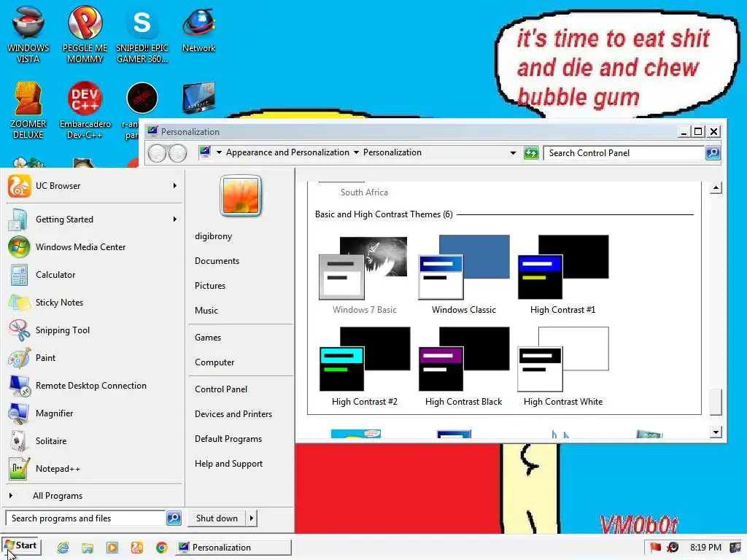This screenshot has width=747, height=560.
Task: Open Shut down options arrow
Action: tap(252, 518)
